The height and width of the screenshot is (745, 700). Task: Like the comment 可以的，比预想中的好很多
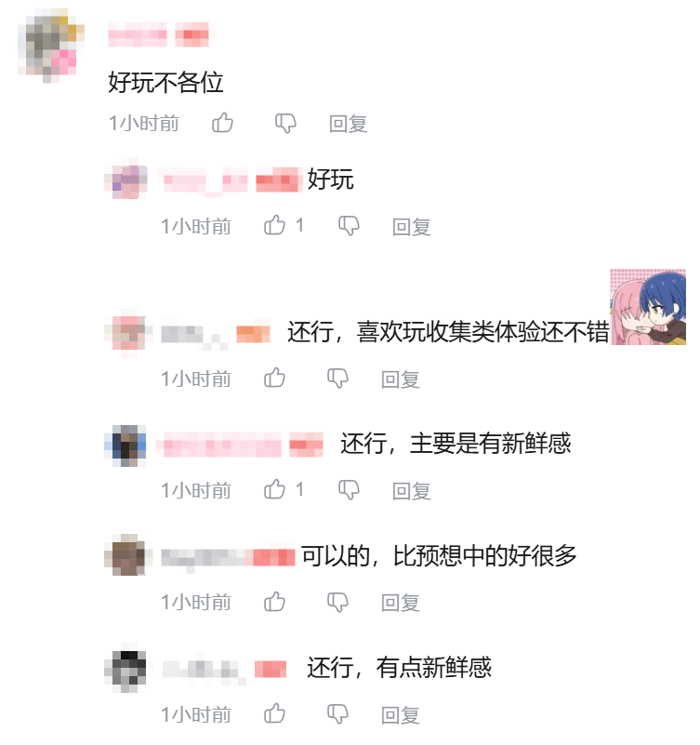click(x=274, y=602)
